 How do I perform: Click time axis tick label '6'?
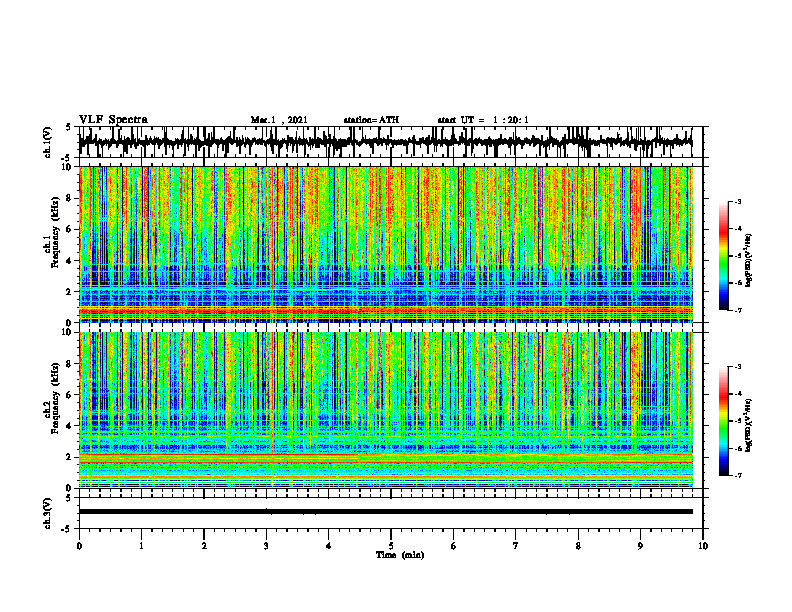click(x=453, y=546)
